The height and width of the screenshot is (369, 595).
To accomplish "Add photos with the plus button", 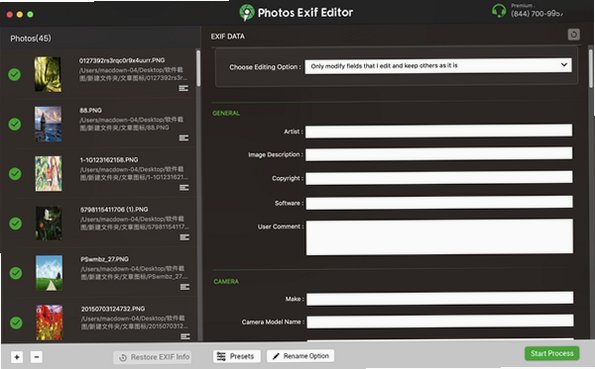I will (x=17, y=357).
